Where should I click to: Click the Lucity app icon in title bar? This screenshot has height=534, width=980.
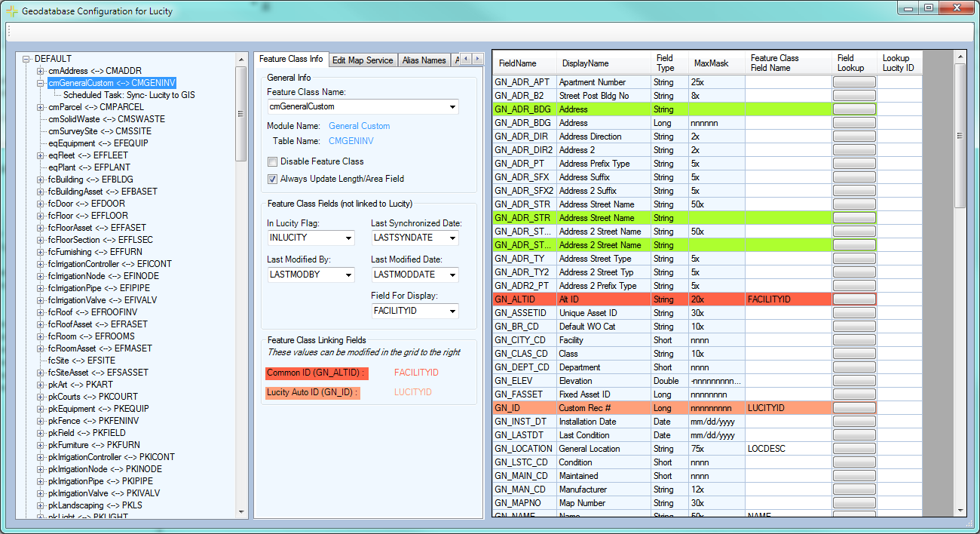11,11
